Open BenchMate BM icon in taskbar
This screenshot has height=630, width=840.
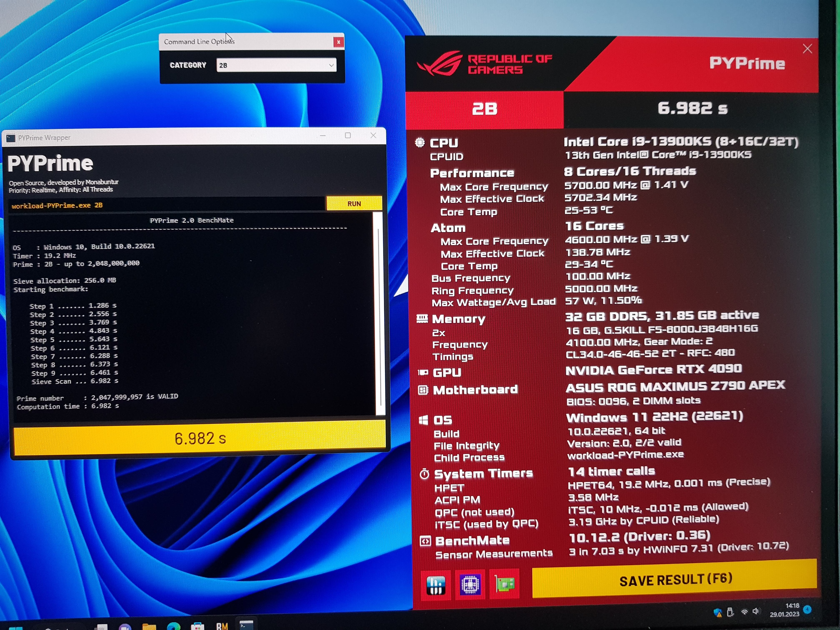(x=222, y=626)
